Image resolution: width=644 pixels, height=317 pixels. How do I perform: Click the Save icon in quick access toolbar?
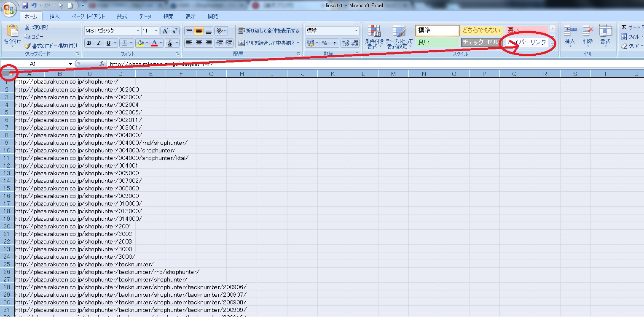click(25, 5)
